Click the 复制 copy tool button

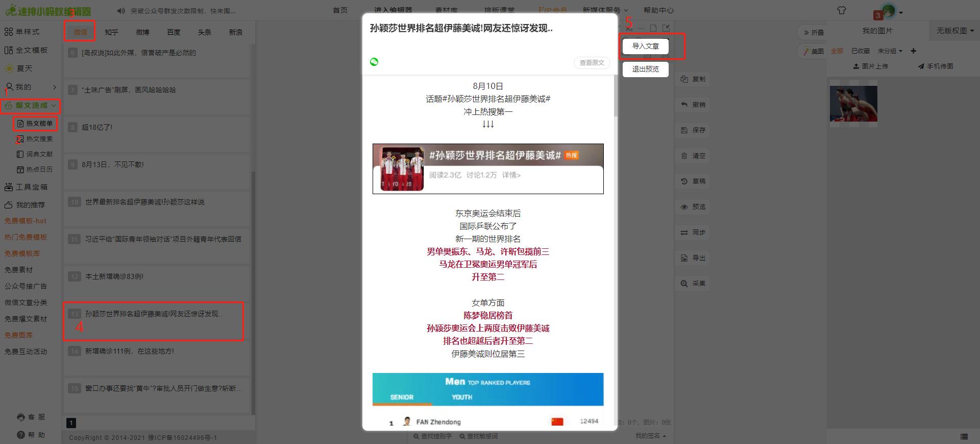point(693,79)
